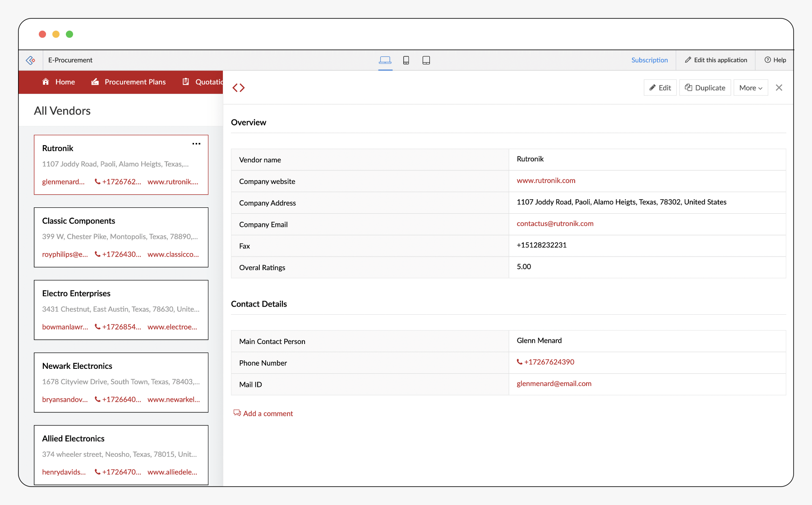812x505 pixels.
Task: Click phone icon on Newark Electronics card
Action: 97,399
